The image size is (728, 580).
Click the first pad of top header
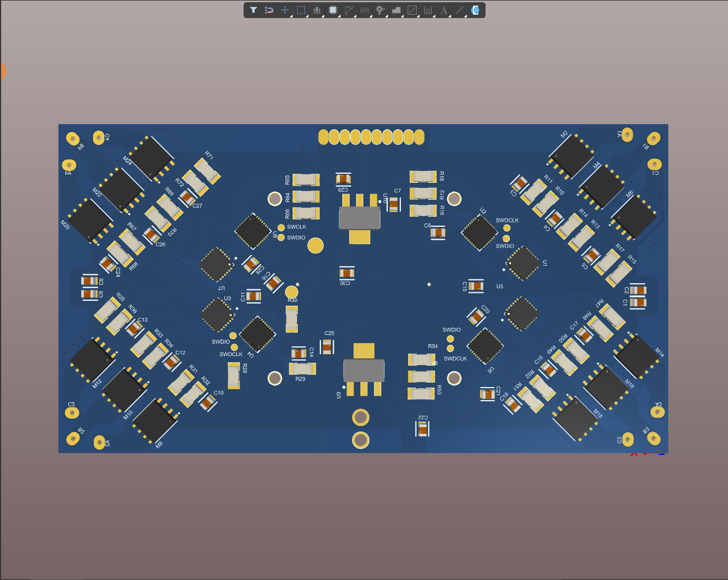click(x=324, y=137)
